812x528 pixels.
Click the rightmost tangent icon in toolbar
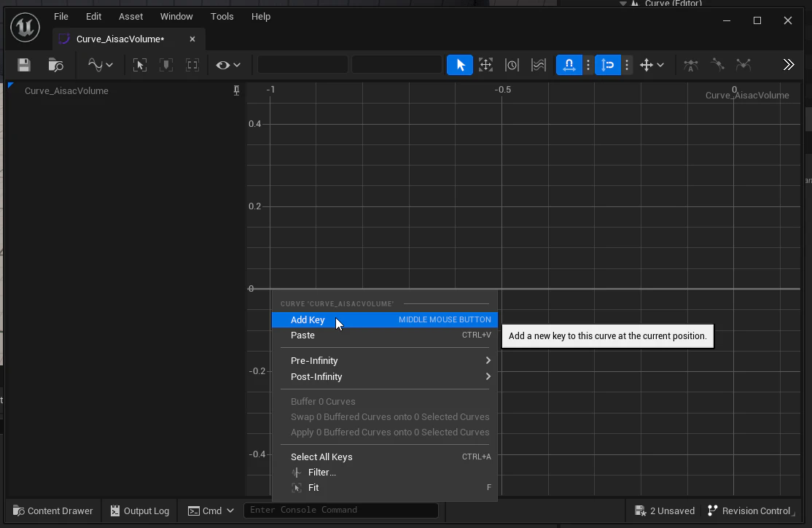(x=743, y=65)
